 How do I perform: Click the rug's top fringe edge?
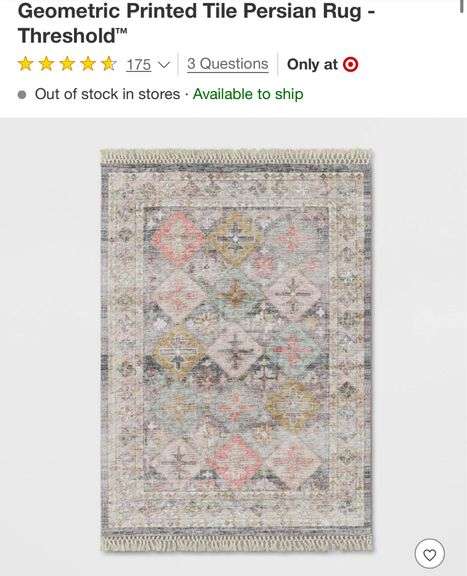coord(236,157)
